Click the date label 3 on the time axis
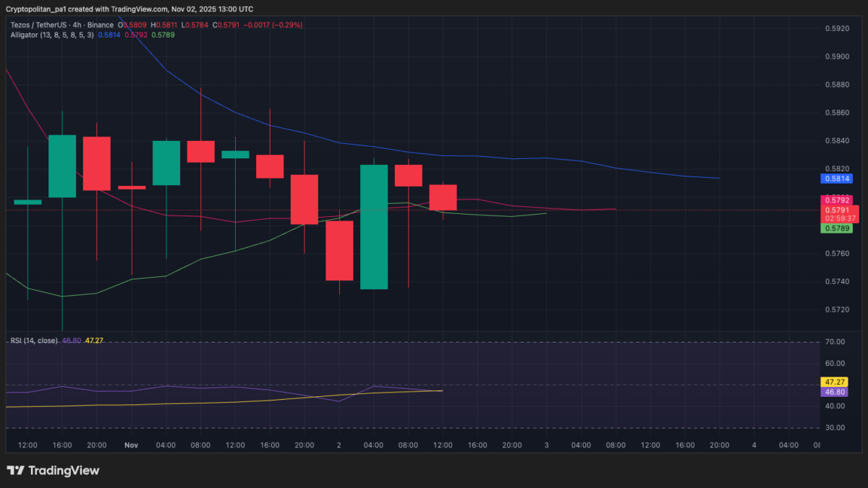The width and height of the screenshot is (868, 488). click(546, 445)
